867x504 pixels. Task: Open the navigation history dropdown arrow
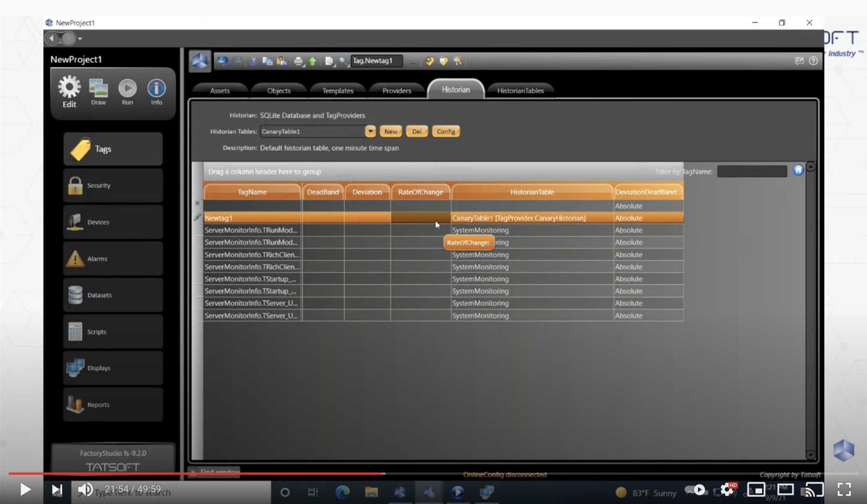click(80, 39)
